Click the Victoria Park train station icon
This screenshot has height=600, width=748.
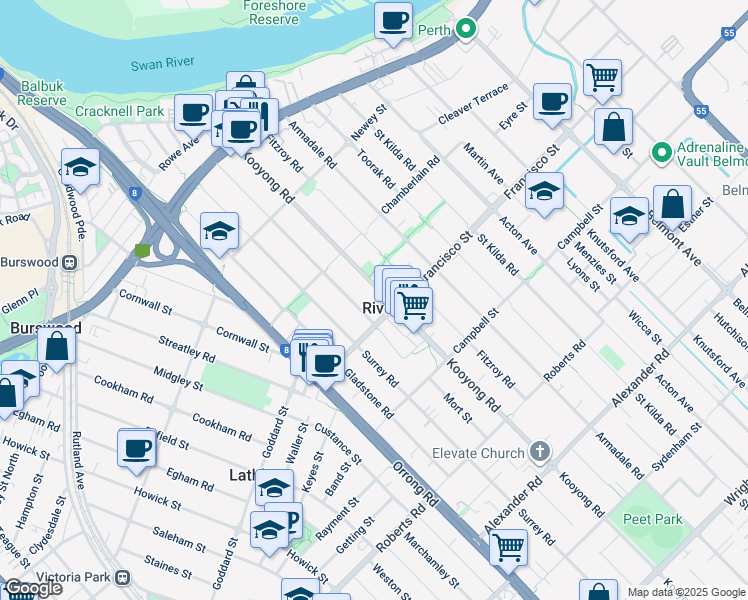click(x=123, y=578)
